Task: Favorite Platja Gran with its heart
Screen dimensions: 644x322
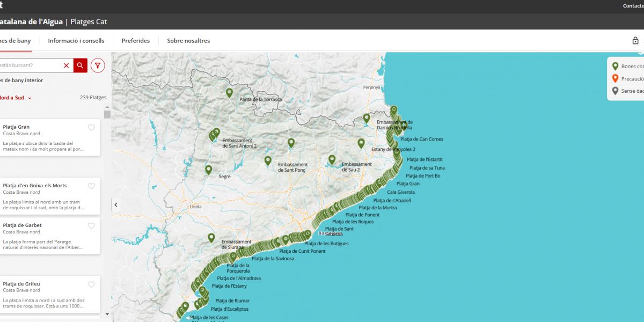Action: (91, 128)
